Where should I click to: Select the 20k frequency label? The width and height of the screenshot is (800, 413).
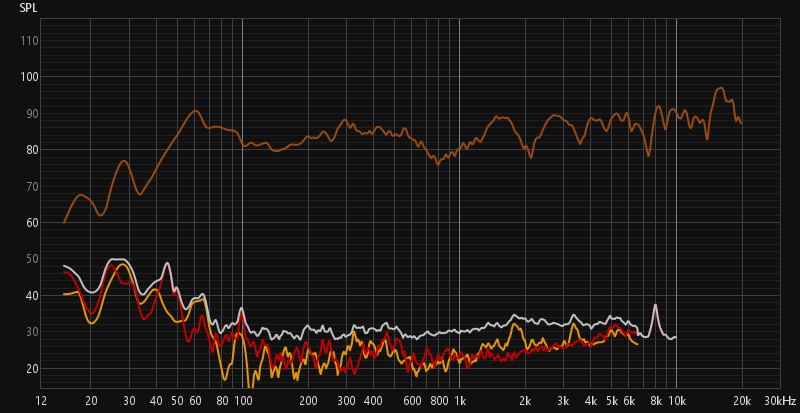742,400
